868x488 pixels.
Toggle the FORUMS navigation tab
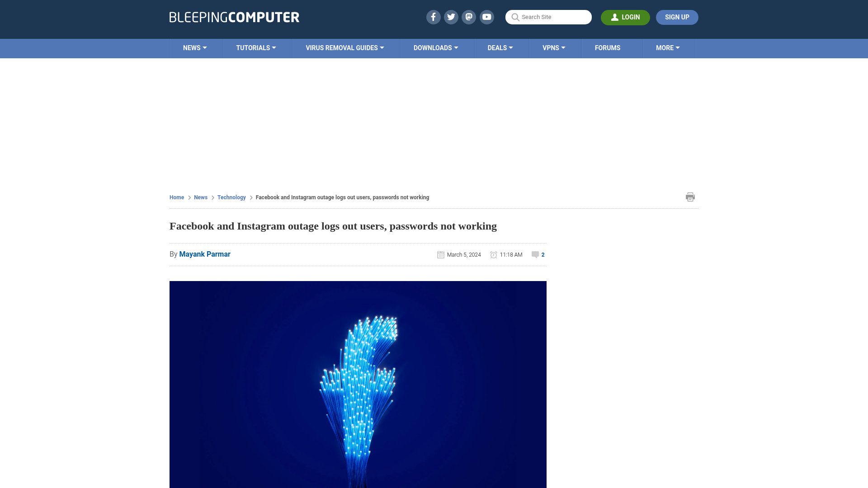coord(608,47)
